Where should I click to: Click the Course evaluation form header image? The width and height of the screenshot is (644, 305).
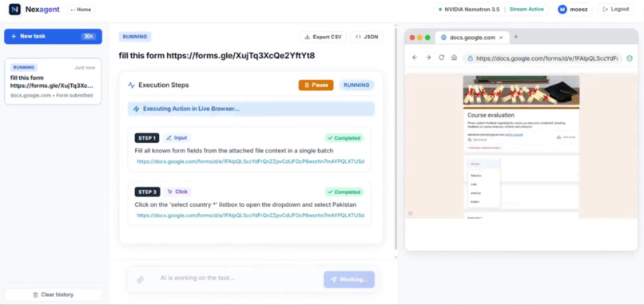coord(521,91)
